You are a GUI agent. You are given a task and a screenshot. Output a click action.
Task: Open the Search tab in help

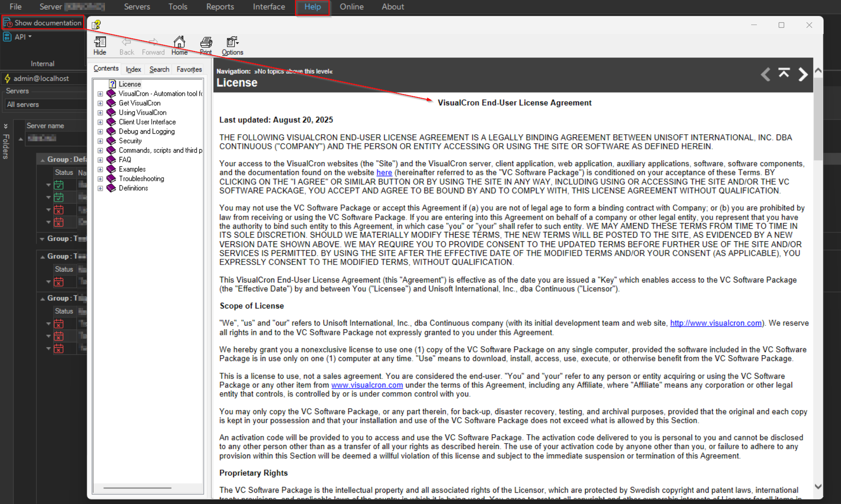point(159,69)
